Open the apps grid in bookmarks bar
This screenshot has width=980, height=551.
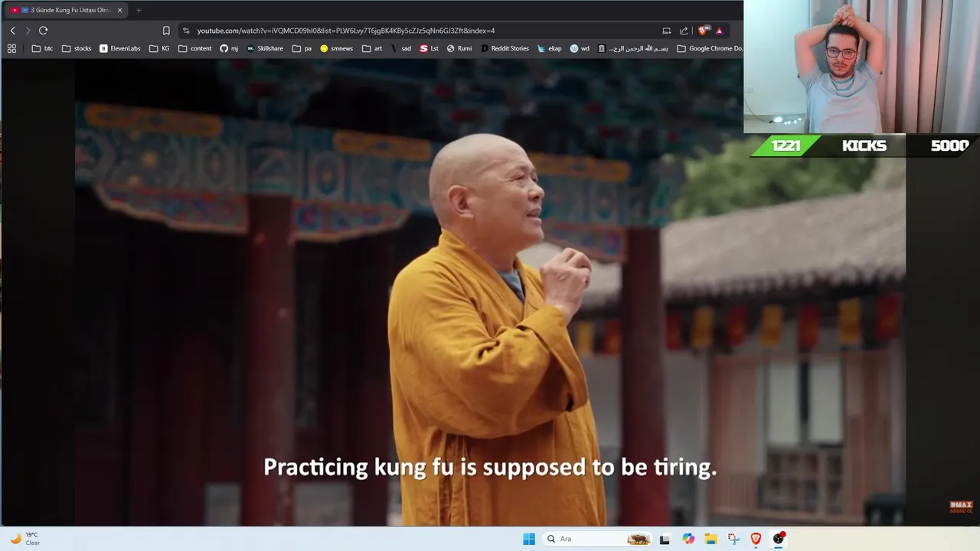point(11,48)
